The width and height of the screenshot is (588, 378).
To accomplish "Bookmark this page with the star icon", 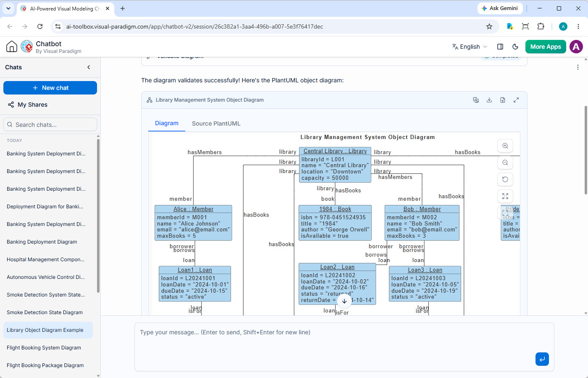I will [489, 26].
